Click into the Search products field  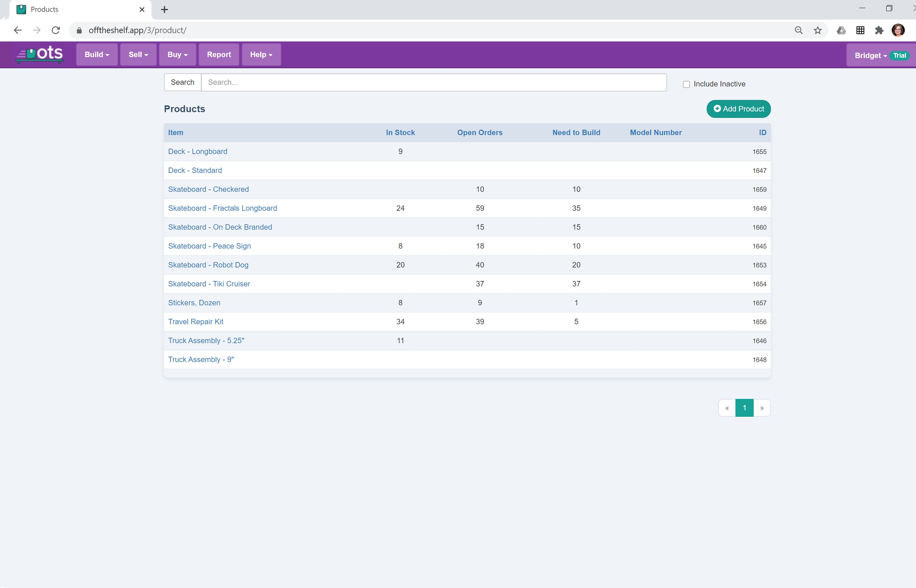coord(433,82)
